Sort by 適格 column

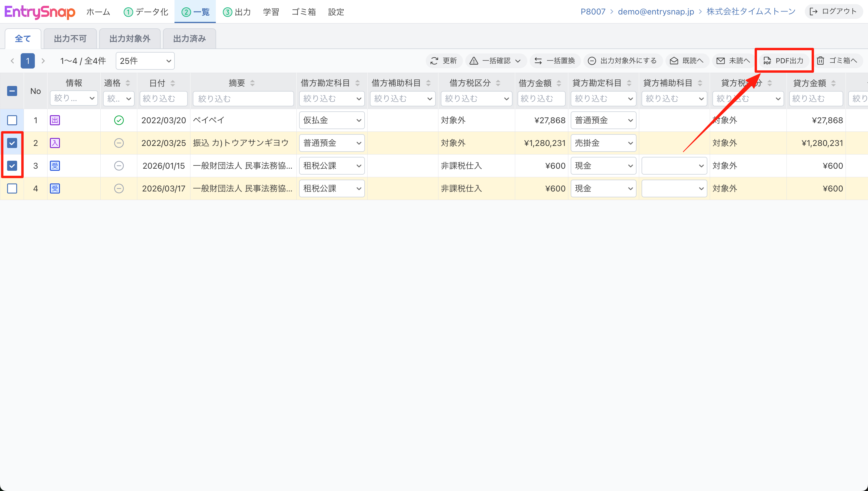tap(128, 83)
